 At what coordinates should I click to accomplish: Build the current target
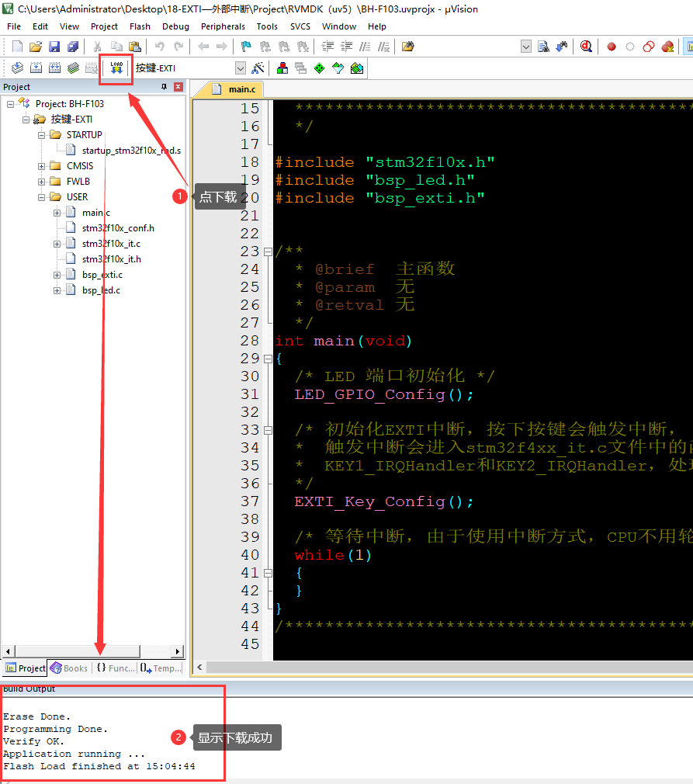pos(36,68)
